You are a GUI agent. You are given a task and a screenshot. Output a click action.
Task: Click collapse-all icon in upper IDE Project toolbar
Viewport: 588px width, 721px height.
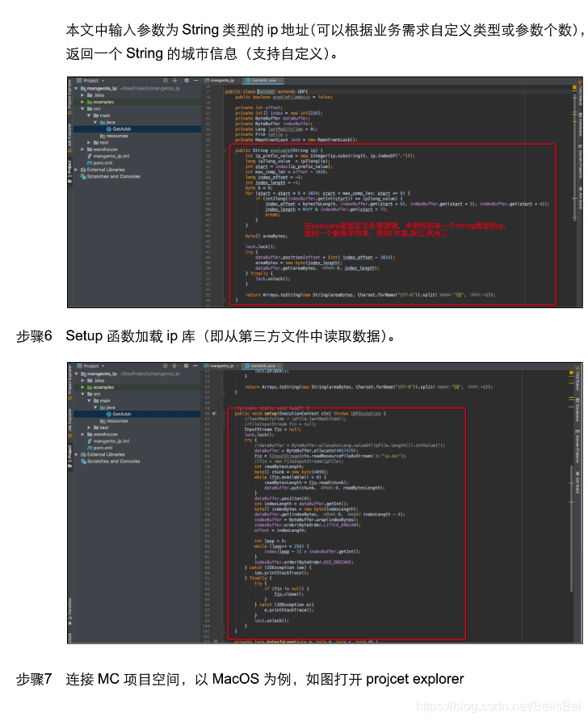[174, 81]
